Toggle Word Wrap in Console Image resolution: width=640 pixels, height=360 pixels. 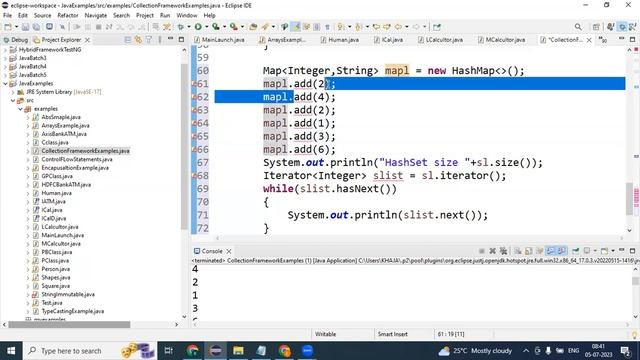tap(540, 251)
